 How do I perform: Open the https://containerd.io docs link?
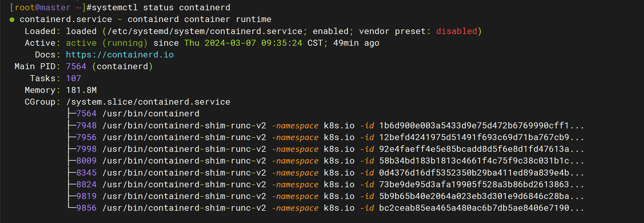tap(120, 55)
